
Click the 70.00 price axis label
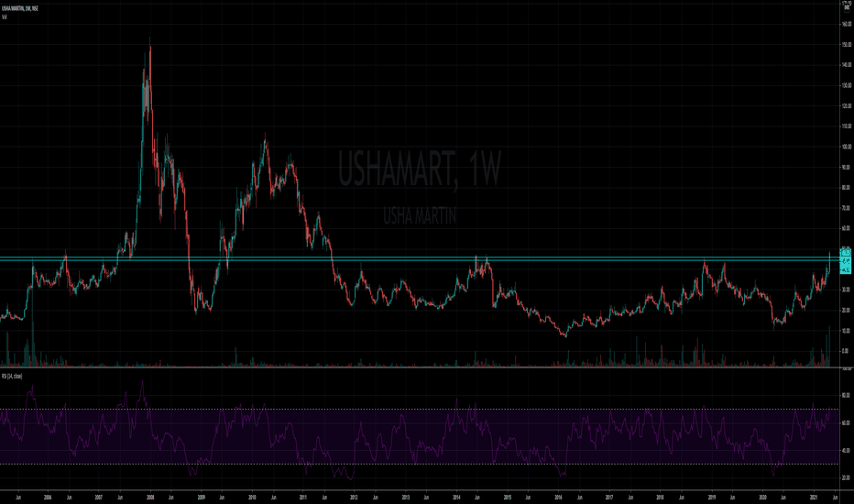pyautogui.click(x=847, y=208)
